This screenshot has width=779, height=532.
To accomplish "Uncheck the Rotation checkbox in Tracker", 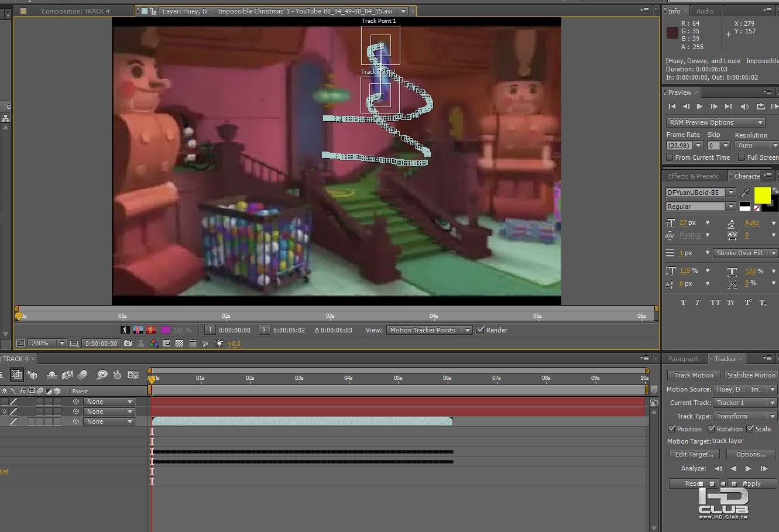I will coord(712,429).
